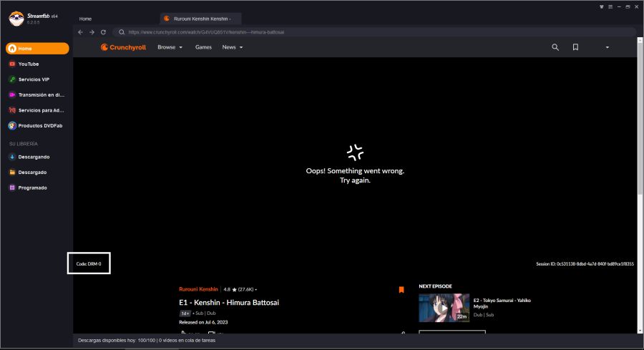Expand the 4.8 star rating dropdown
Screen dimensions: 644x350
240,290
